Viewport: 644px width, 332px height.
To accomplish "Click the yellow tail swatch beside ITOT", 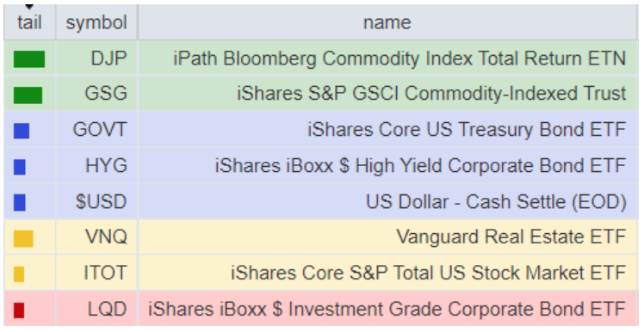I will coord(19,274).
